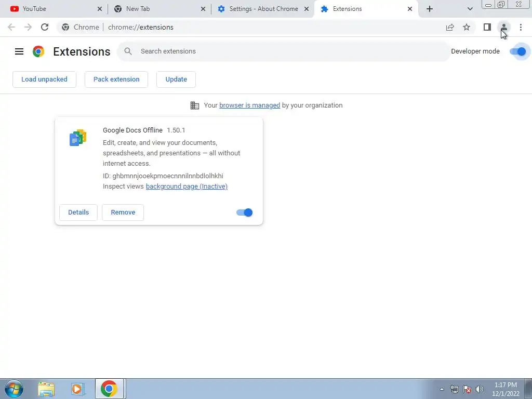Bookmark this tab with the star icon

click(467, 27)
